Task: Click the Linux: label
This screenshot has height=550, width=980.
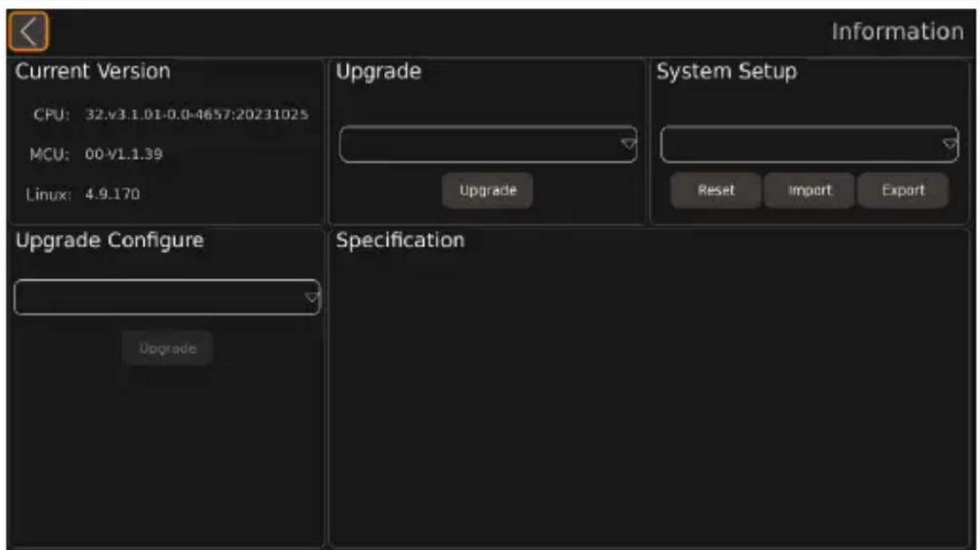Action: [49, 194]
